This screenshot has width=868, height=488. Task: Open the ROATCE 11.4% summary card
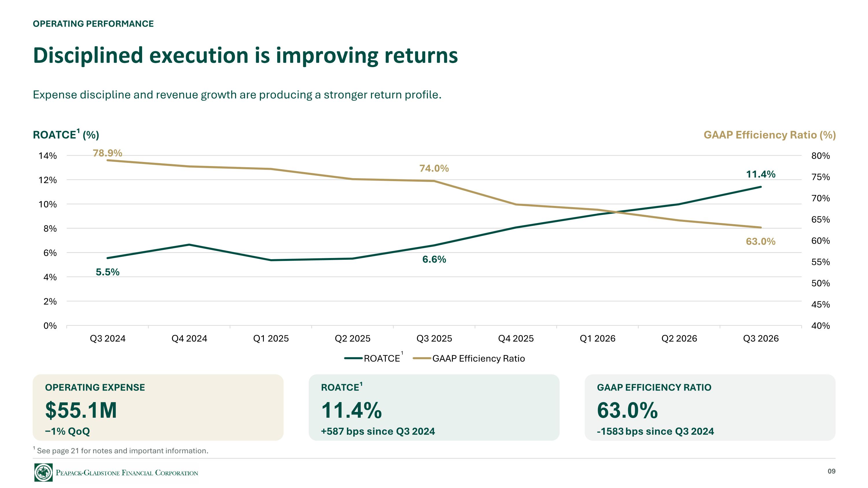pyautogui.click(x=434, y=408)
